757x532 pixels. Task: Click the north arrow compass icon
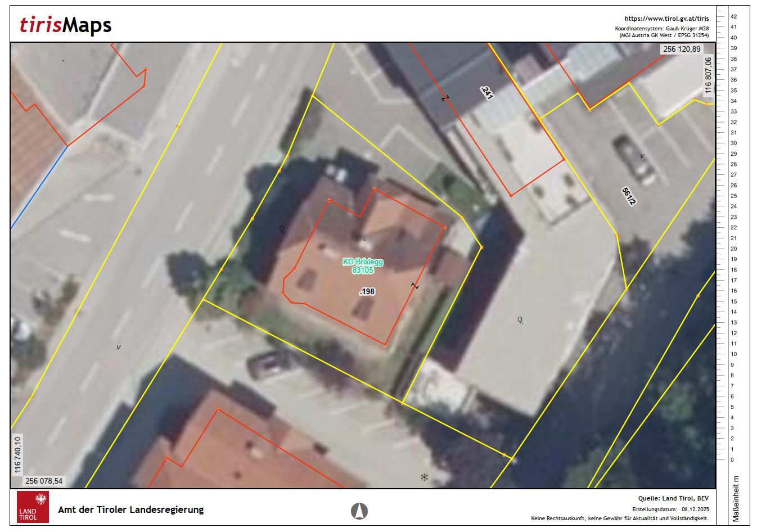coord(359,511)
